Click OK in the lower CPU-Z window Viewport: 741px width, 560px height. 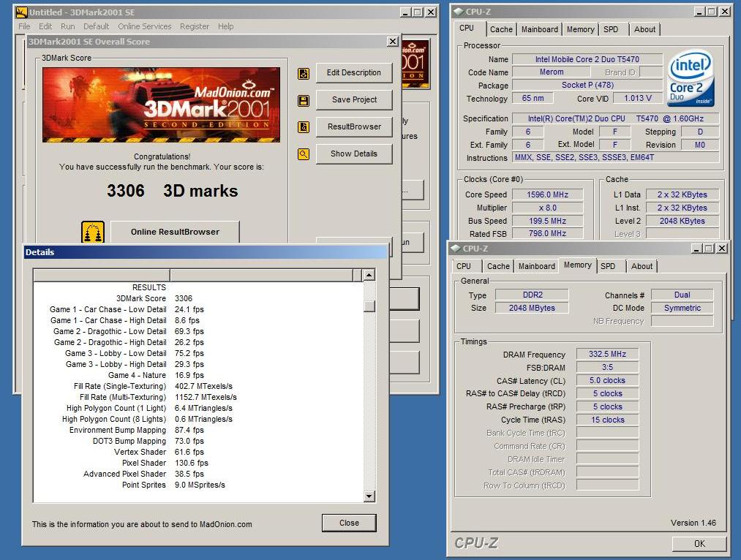[x=699, y=543]
